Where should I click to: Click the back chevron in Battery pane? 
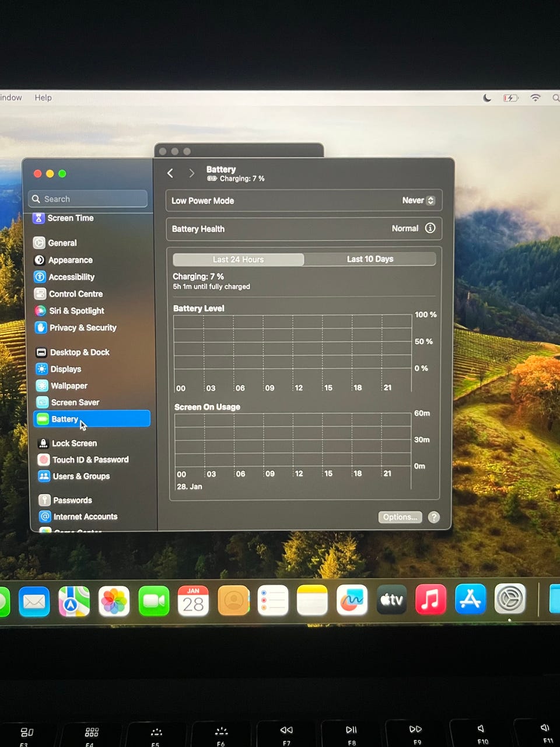coord(170,173)
